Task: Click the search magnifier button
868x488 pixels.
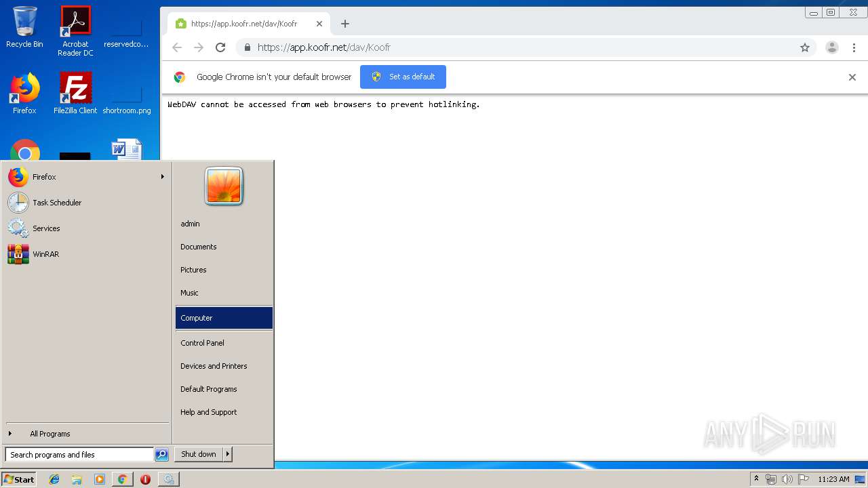Action: (161, 455)
